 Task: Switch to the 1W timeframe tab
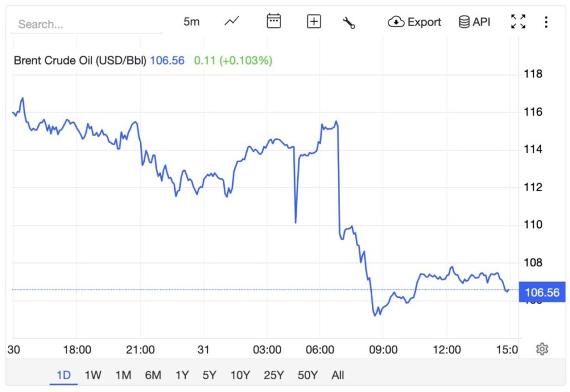click(x=92, y=375)
